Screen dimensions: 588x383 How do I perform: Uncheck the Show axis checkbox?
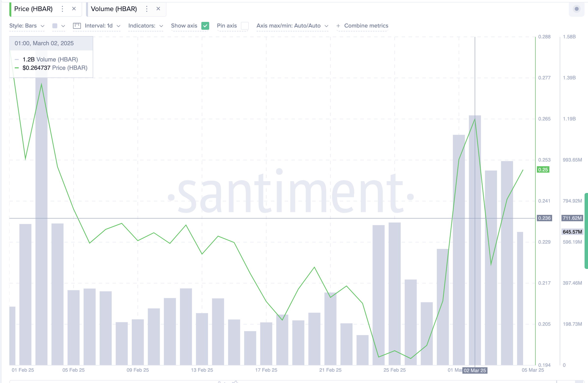click(x=205, y=26)
